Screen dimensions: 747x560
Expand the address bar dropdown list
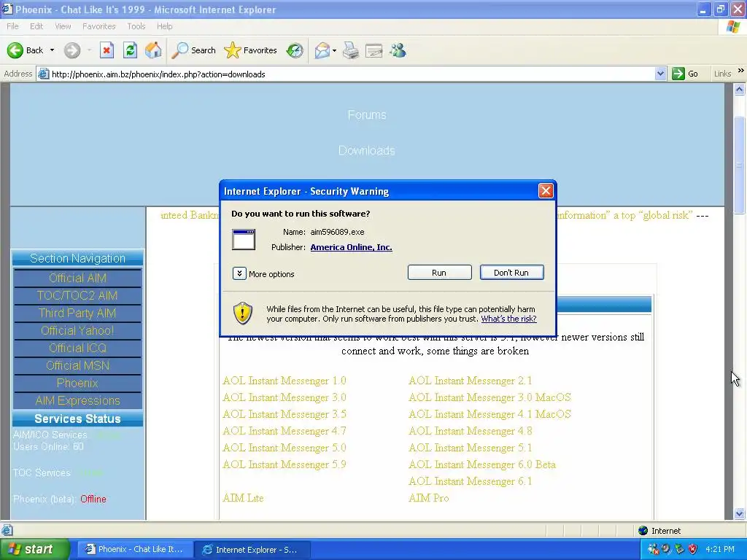(x=660, y=74)
